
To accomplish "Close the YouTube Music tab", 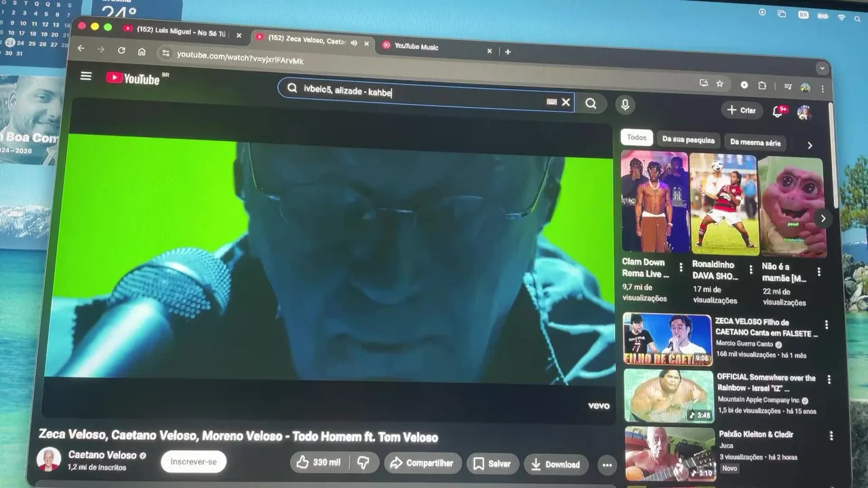I will pos(490,51).
